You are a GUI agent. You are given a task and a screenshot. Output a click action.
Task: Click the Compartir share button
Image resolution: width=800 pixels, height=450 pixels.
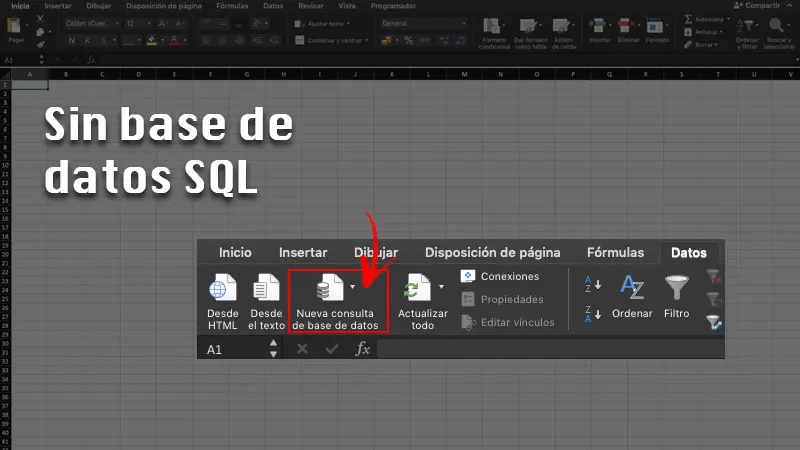point(757,6)
